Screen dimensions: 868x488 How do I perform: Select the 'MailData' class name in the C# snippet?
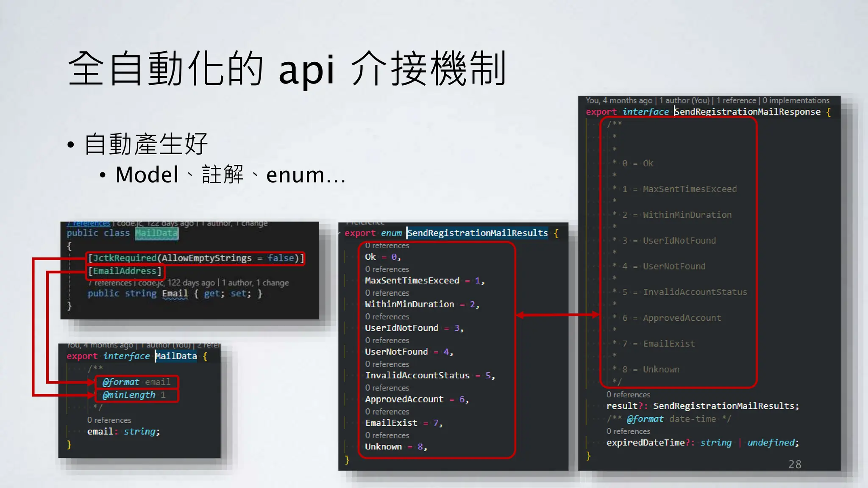pyautogui.click(x=157, y=233)
